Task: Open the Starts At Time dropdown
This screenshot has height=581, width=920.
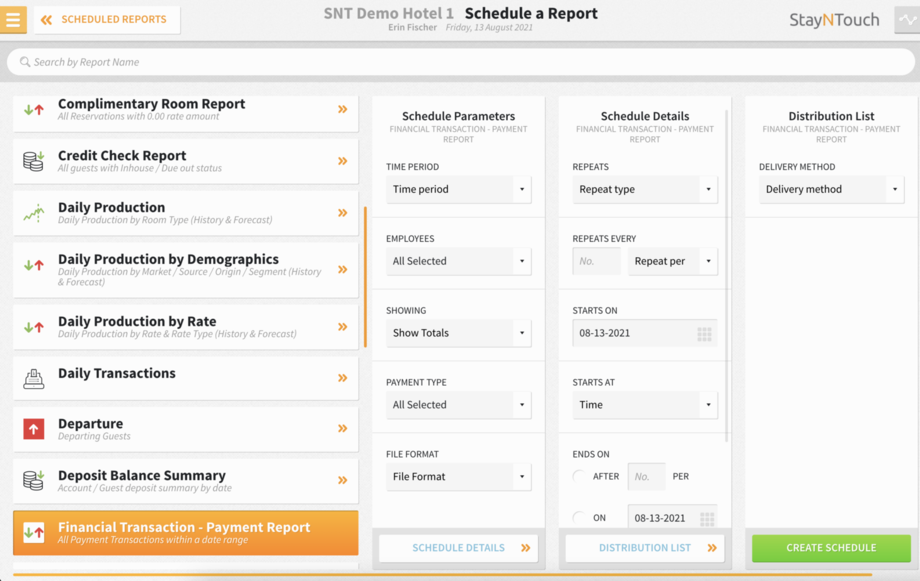Action: (645, 405)
